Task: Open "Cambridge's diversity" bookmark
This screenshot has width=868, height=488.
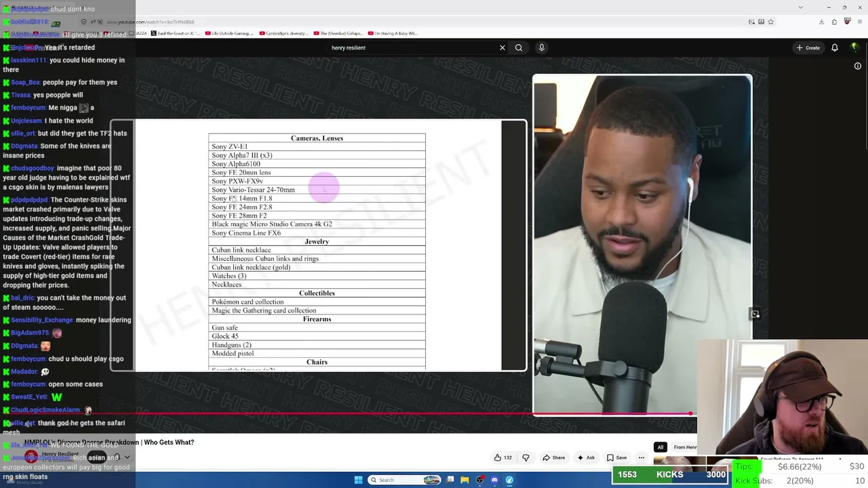Action: point(283,33)
